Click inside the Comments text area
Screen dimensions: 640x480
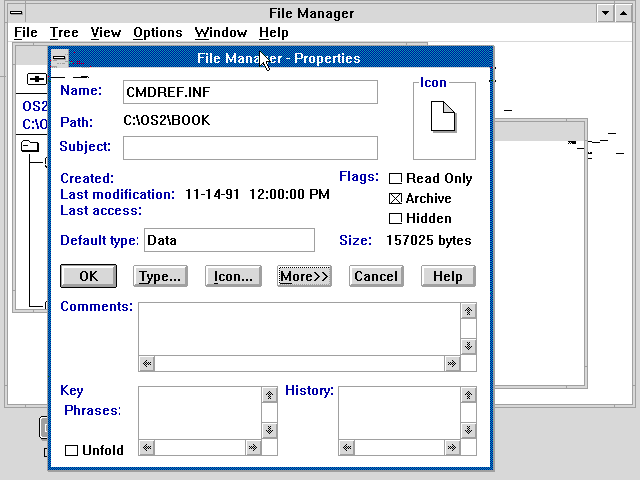300,329
